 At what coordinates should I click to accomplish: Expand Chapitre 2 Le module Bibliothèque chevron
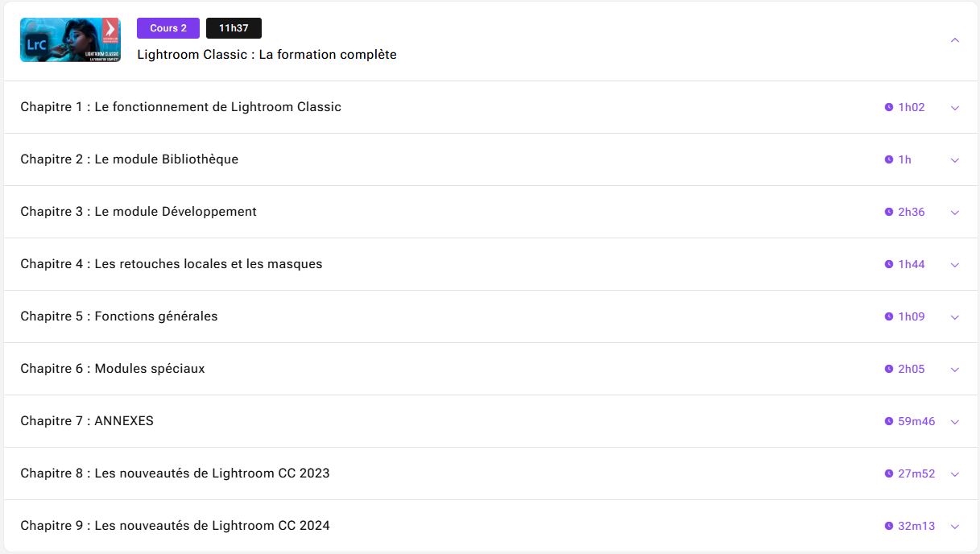pyautogui.click(x=955, y=160)
